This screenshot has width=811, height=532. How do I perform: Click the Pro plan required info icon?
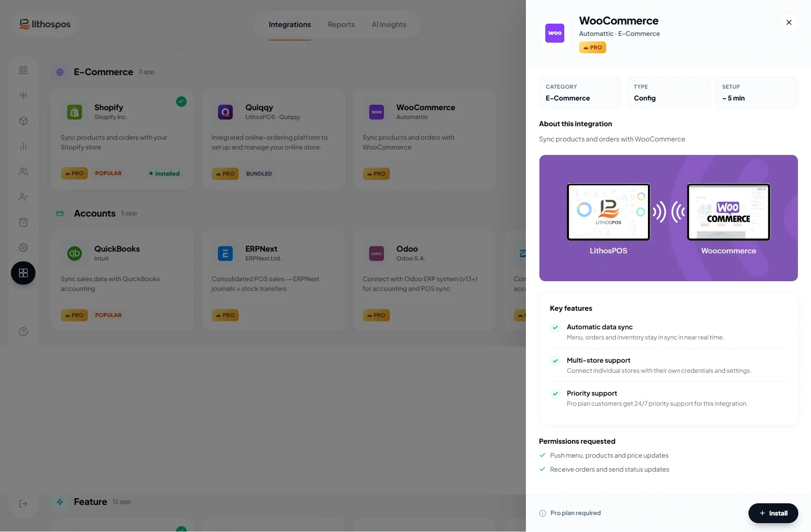(543, 513)
